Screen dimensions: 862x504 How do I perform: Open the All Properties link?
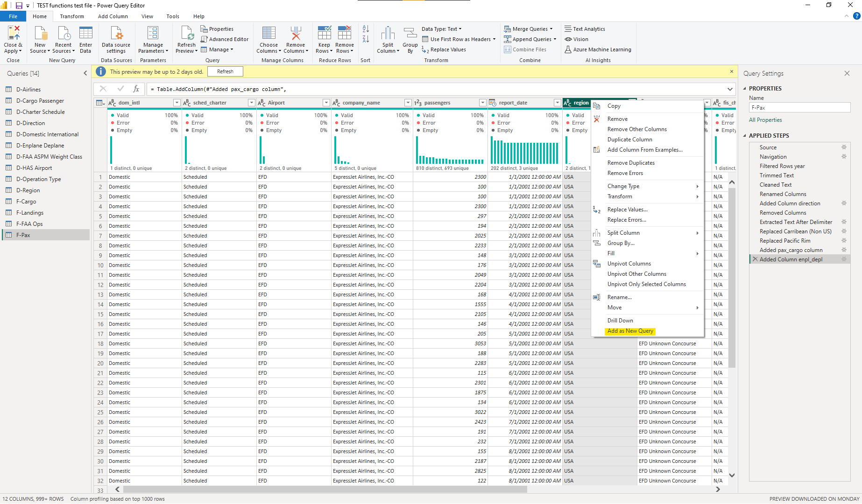(x=765, y=120)
